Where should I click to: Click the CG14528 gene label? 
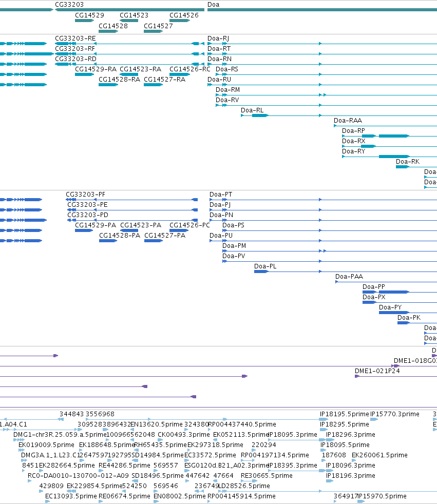[113, 26]
